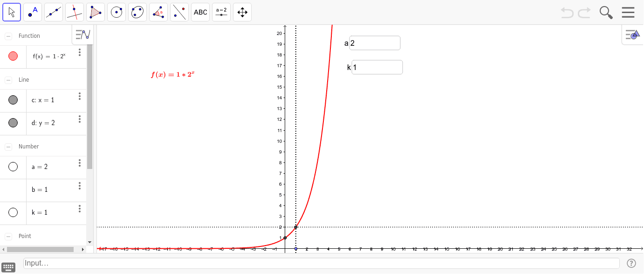Click the Undo arrow
Viewport: 644px width, 274px height.
tap(567, 13)
